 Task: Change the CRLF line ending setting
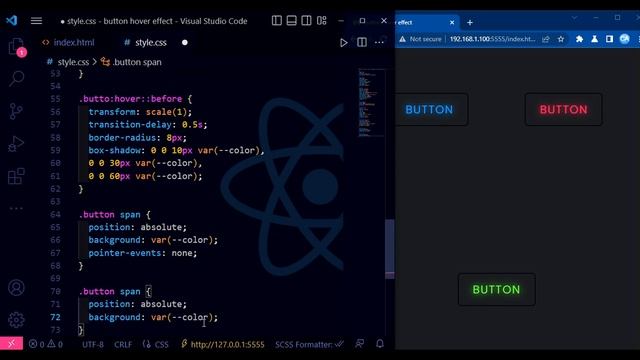(123, 344)
